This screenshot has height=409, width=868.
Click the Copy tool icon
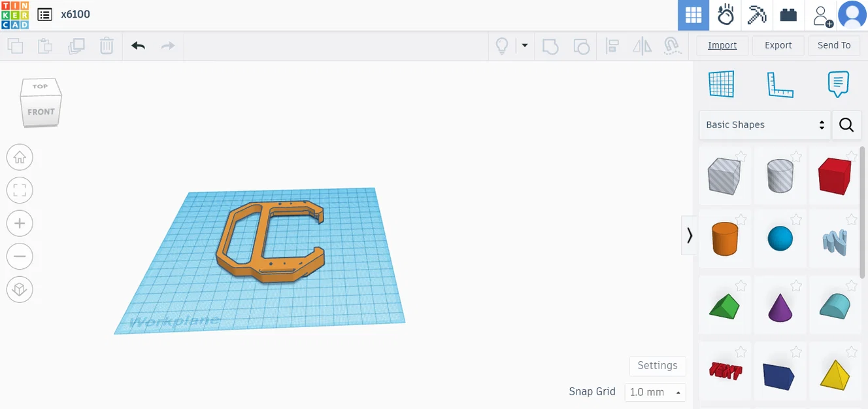coord(15,46)
